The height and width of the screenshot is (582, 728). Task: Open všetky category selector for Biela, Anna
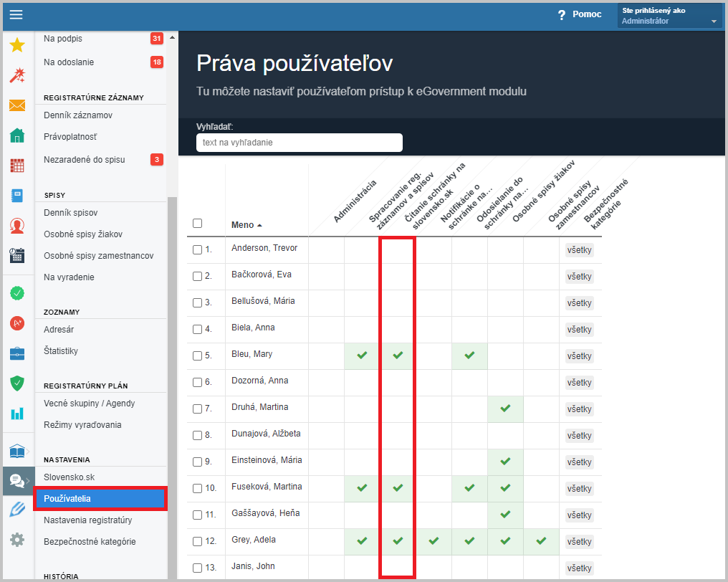580,330
